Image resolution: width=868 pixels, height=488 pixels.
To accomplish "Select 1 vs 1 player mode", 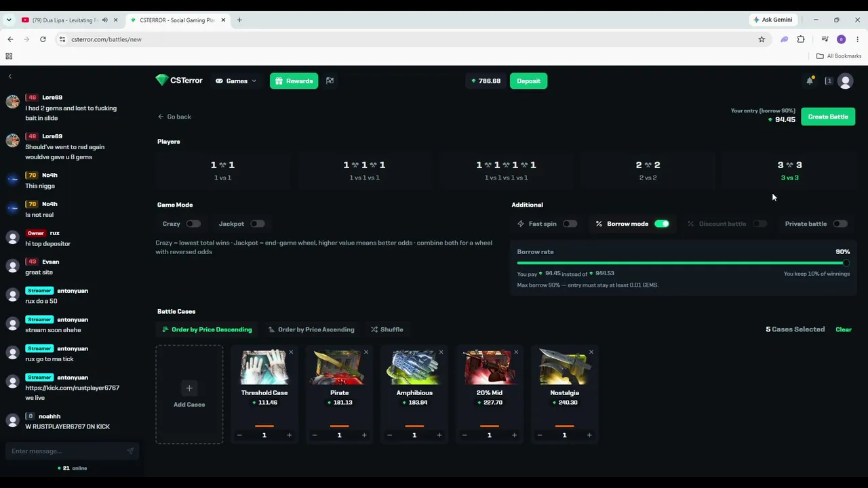I will (222, 170).
